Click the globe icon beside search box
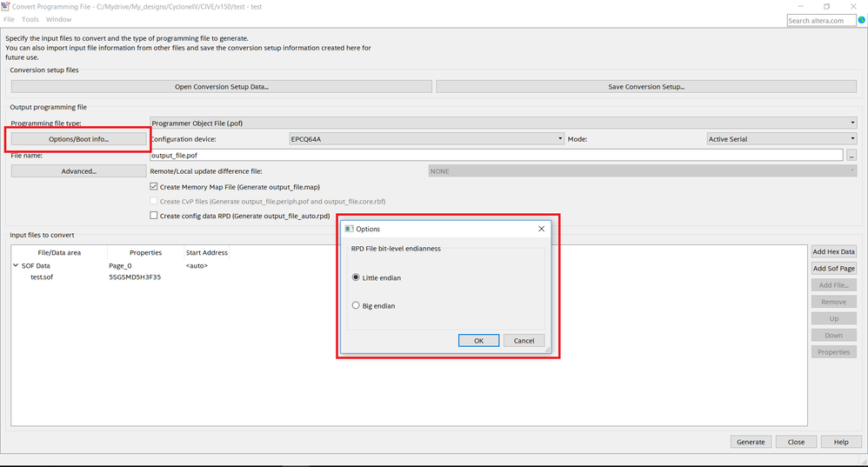This screenshot has width=868, height=467. coord(861,20)
